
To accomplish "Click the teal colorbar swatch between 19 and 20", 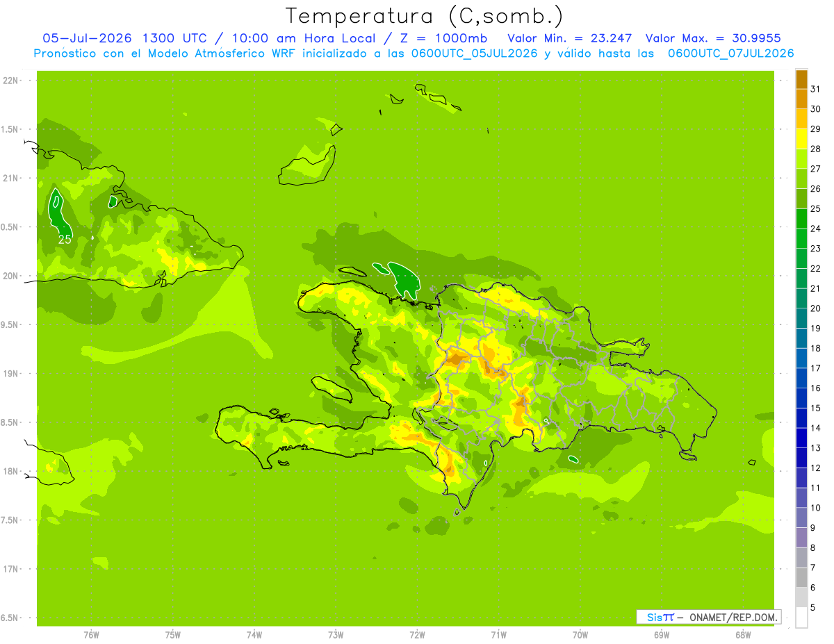I will (x=801, y=318).
